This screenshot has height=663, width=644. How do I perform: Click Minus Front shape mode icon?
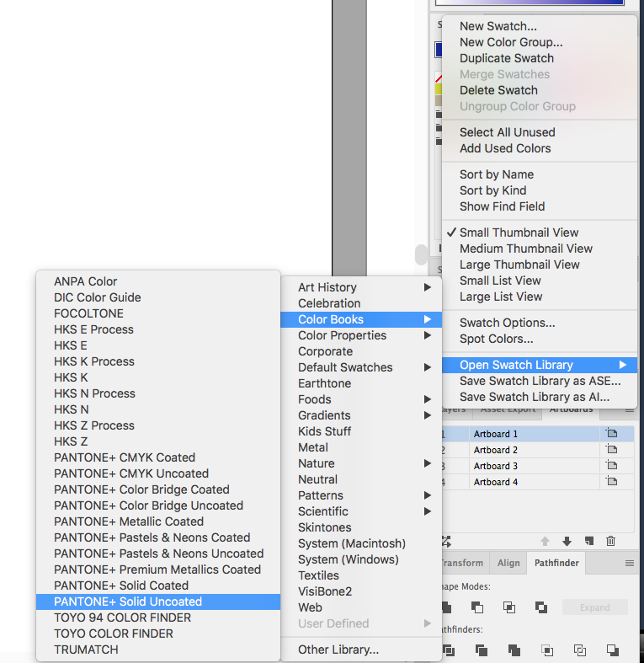[477, 607]
